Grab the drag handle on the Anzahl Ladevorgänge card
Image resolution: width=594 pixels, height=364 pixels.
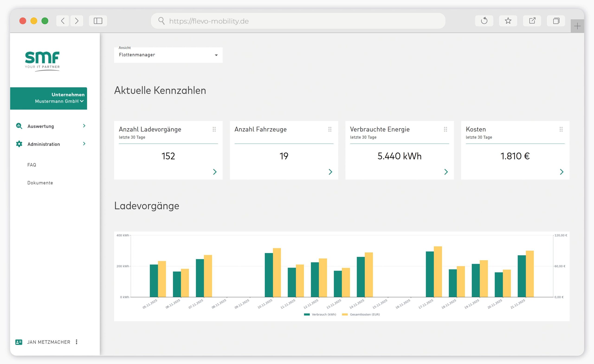(x=214, y=130)
